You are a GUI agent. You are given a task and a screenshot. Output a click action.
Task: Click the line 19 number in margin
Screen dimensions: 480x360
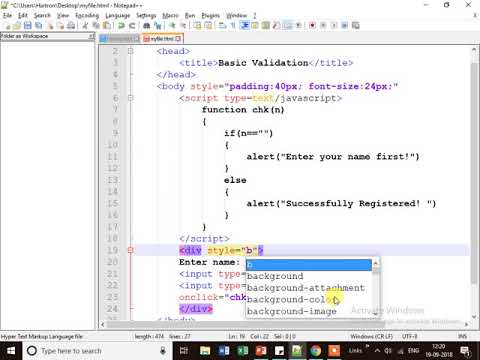tap(112, 250)
